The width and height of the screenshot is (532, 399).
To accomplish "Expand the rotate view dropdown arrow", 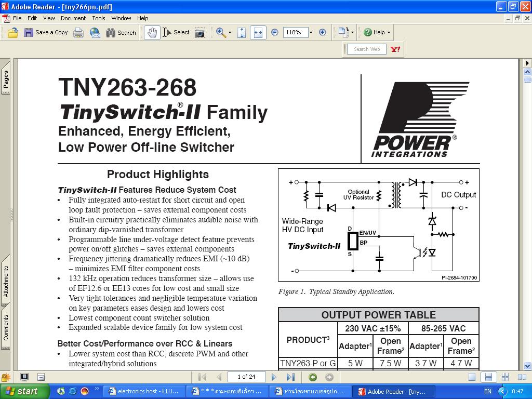I will click(x=353, y=33).
